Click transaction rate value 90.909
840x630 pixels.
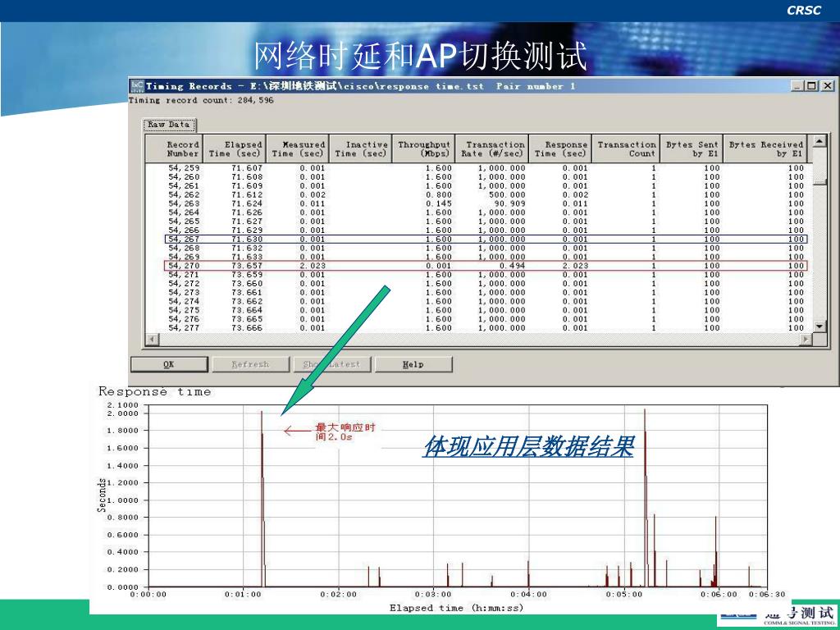pyautogui.click(x=509, y=203)
